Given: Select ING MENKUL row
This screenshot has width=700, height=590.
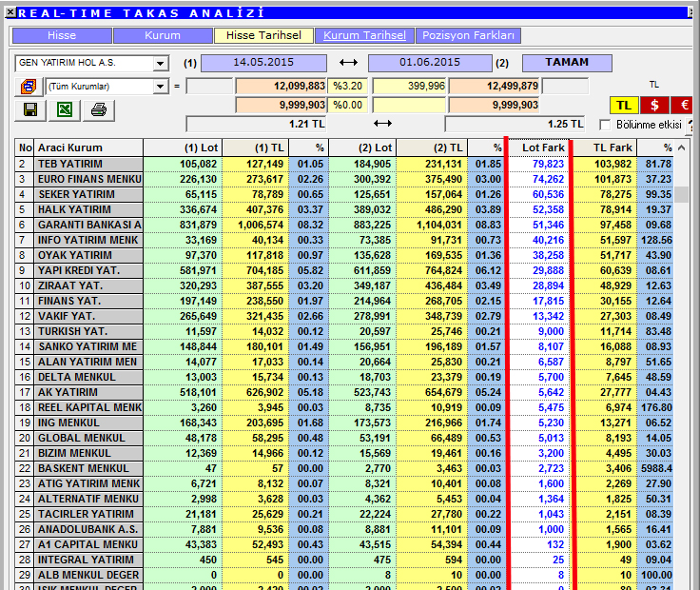Looking at the screenshot, I should (343, 423).
